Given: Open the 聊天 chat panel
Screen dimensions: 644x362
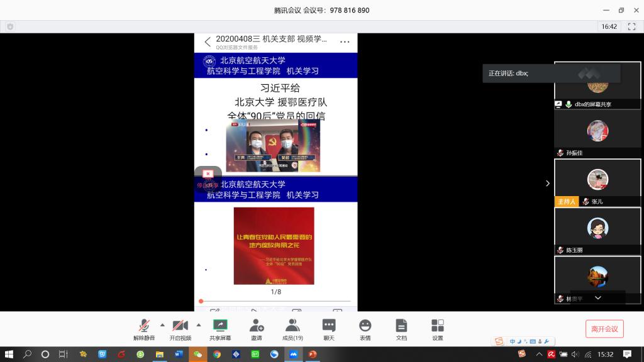Looking at the screenshot, I should (x=328, y=328).
